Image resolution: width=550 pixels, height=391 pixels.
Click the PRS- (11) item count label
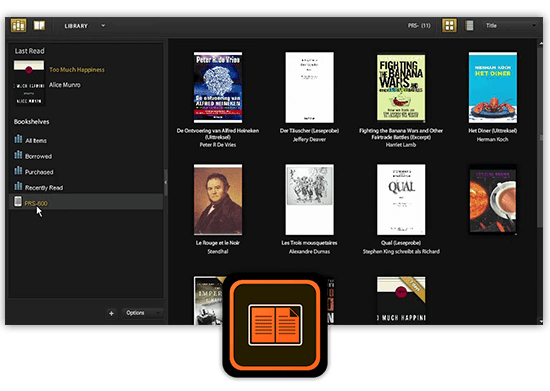419,26
